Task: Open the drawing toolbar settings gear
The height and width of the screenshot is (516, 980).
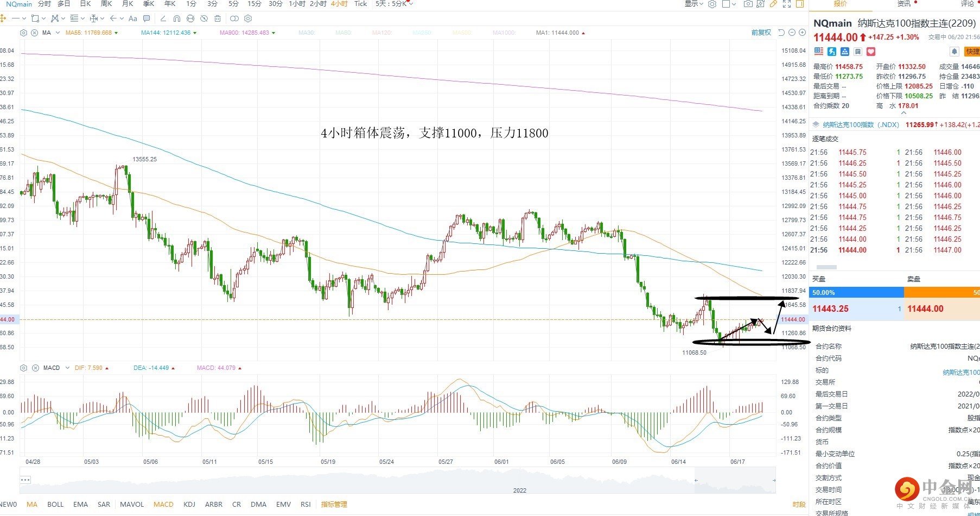Action: click(x=248, y=18)
